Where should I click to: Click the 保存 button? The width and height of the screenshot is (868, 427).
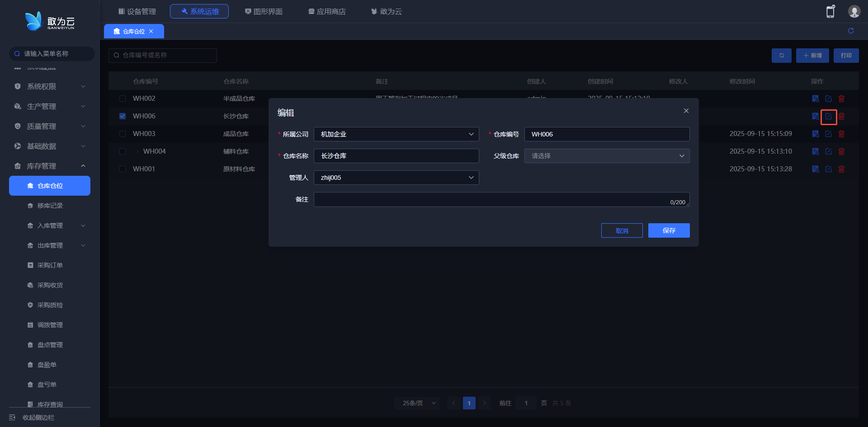click(x=669, y=230)
